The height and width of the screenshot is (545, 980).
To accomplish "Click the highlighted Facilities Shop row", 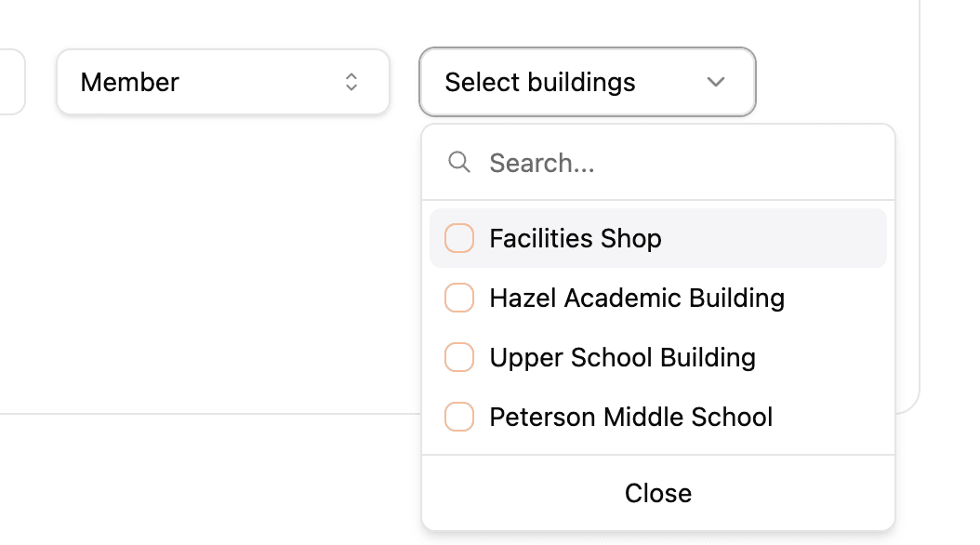I will point(658,238).
